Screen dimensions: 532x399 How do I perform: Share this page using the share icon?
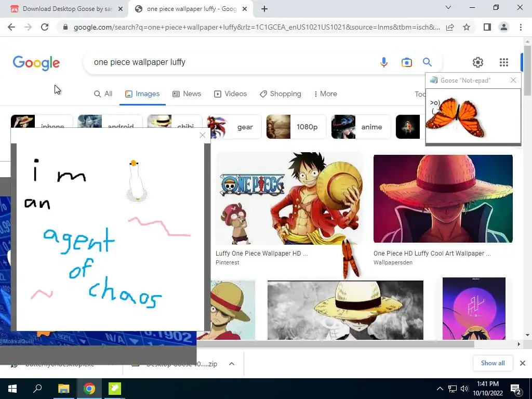point(450,27)
